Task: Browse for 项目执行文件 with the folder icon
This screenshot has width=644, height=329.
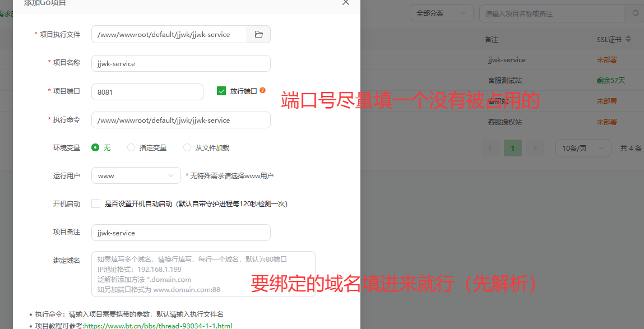Action: click(x=258, y=34)
